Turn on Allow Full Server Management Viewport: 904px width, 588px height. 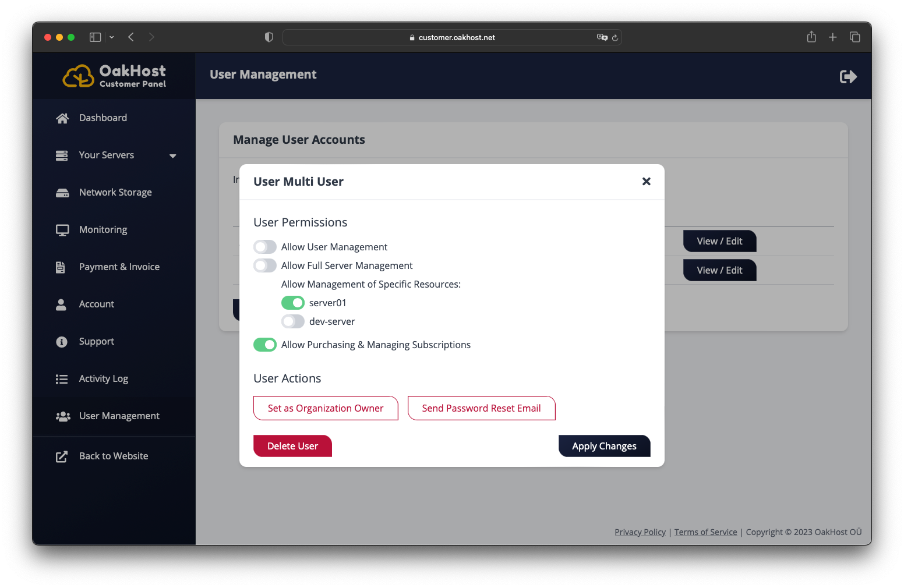(x=265, y=265)
